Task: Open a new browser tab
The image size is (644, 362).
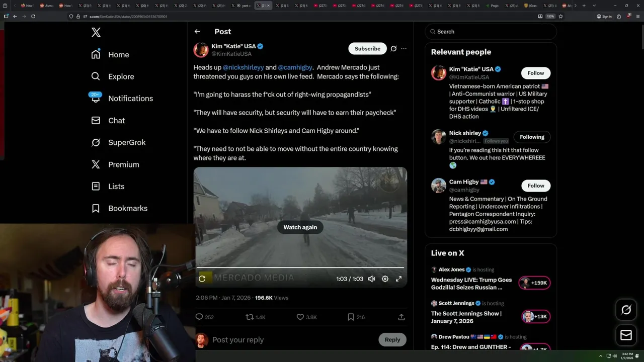Action: (584, 6)
